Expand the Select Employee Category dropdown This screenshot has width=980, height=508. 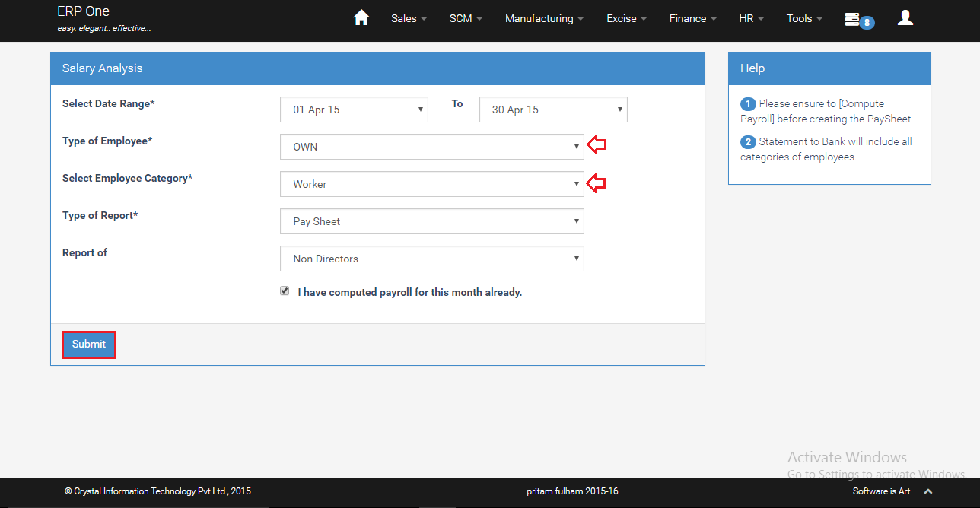pos(431,184)
